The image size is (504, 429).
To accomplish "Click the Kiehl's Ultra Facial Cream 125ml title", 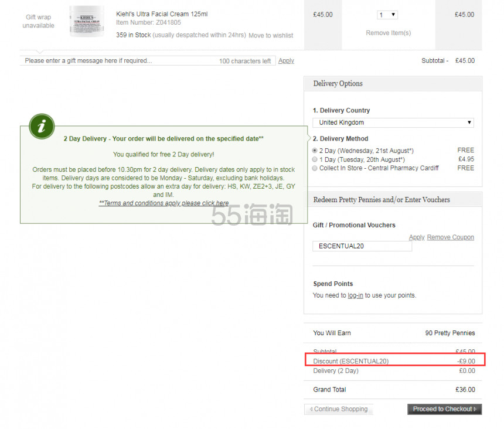I will (x=162, y=14).
